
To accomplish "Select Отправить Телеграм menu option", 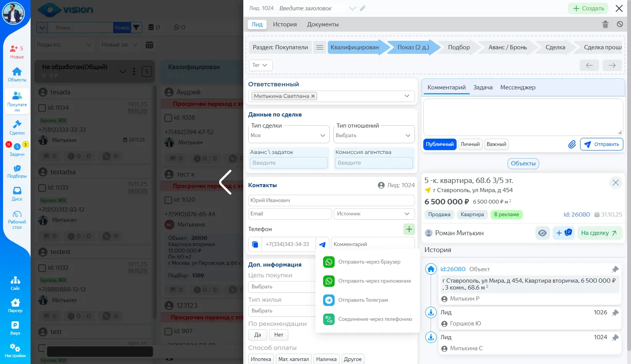I will pyautogui.click(x=363, y=300).
